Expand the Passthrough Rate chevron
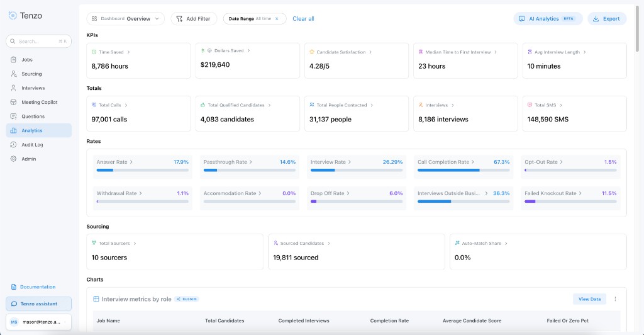 pyautogui.click(x=250, y=162)
